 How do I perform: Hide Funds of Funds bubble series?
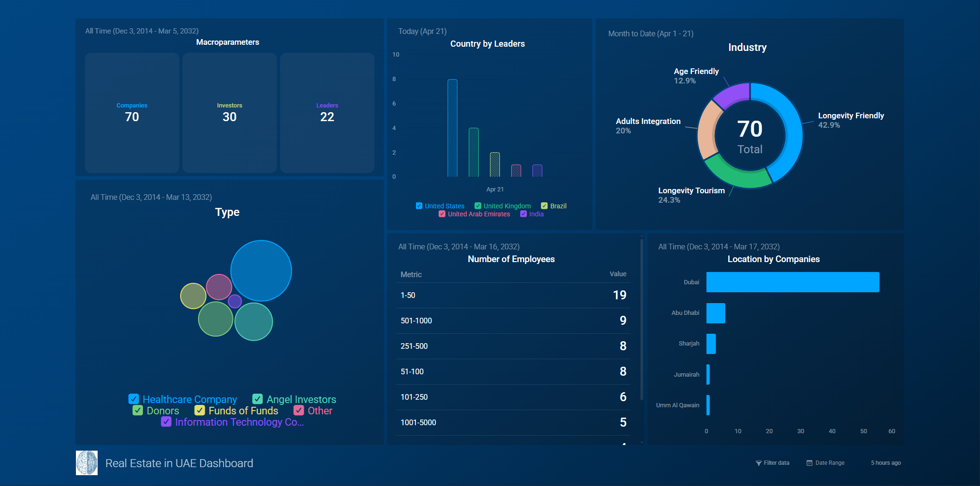pyautogui.click(x=200, y=411)
